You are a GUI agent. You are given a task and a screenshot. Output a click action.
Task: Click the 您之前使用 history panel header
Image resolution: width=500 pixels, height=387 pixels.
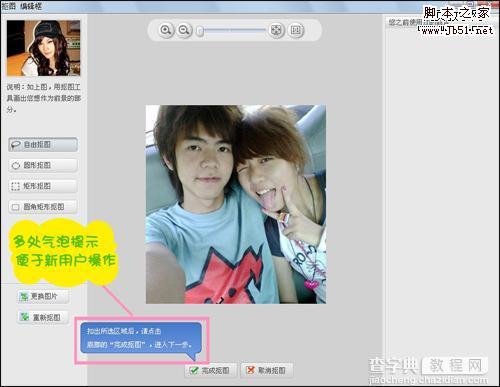(x=405, y=22)
